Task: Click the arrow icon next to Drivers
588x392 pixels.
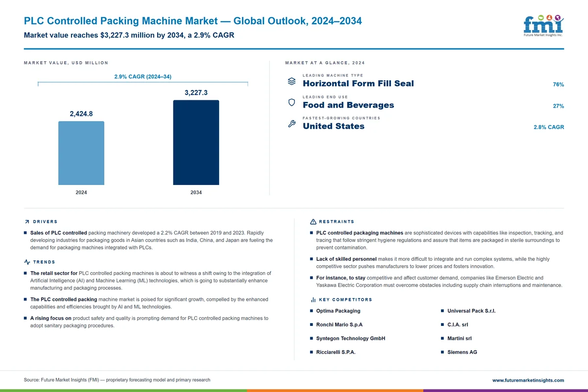Action: click(26, 222)
